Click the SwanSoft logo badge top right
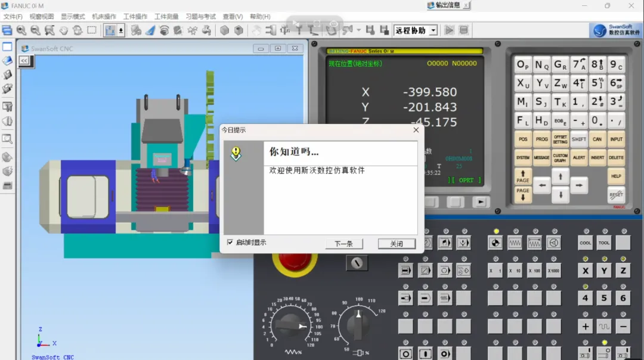644x360 pixels. (x=615, y=30)
